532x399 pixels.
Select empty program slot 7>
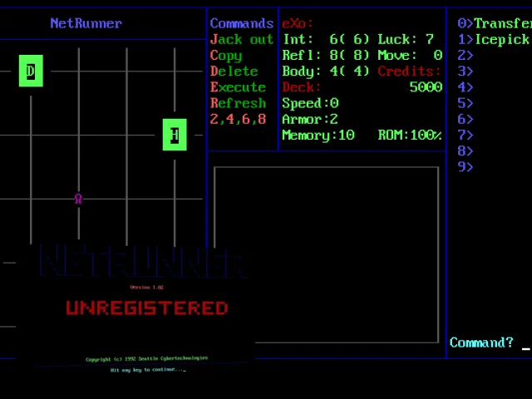tap(465, 135)
